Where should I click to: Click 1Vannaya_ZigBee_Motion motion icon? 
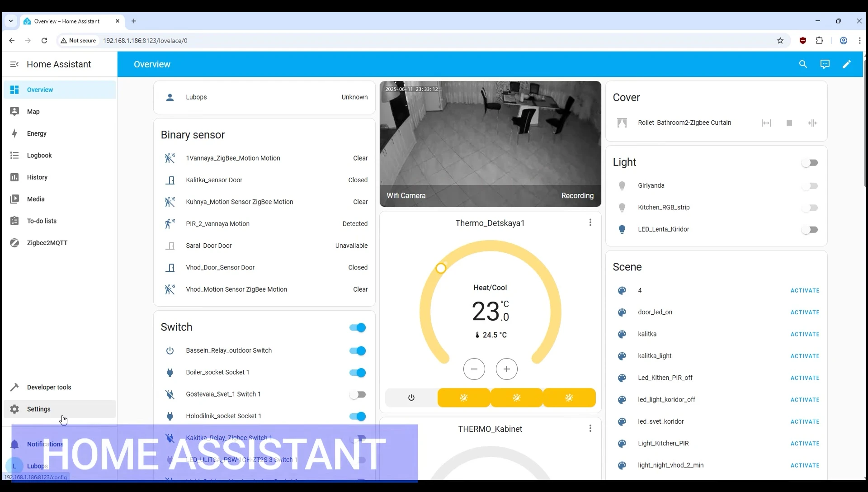pos(170,158)
